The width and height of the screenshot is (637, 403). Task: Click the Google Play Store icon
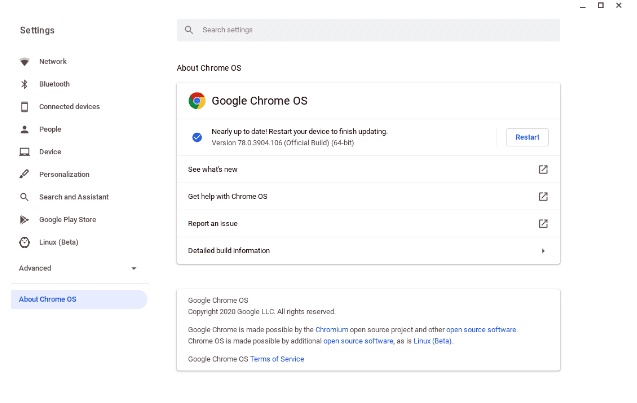[x=24, y=220]
